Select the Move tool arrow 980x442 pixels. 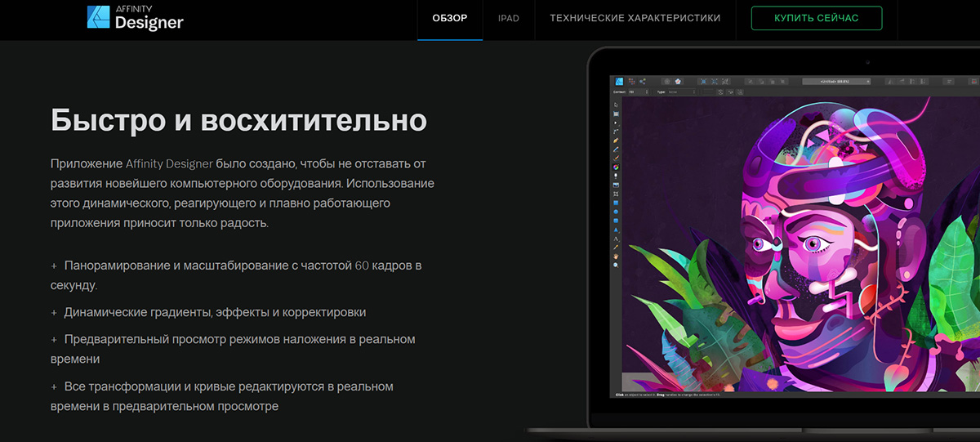click(x=616, y=105)
